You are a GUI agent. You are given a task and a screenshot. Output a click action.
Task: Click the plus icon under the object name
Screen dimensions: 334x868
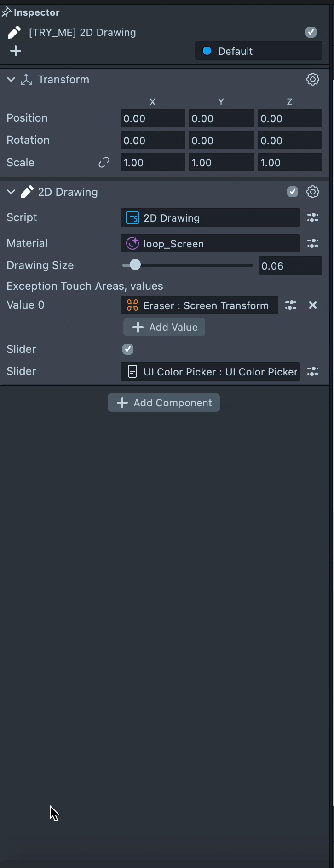click(x=16, y=51)
